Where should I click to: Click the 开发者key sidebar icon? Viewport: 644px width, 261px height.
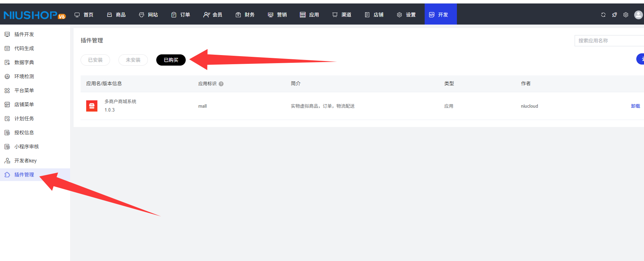(7, 161)
